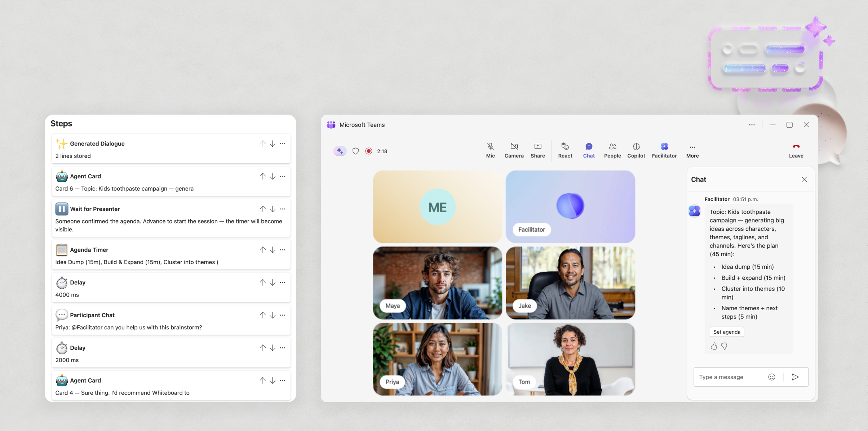Open options for the 2000 ms Delay step
The width and height of the screenshot is (868, 431).
pyautogui.click(x=283, y=348)
